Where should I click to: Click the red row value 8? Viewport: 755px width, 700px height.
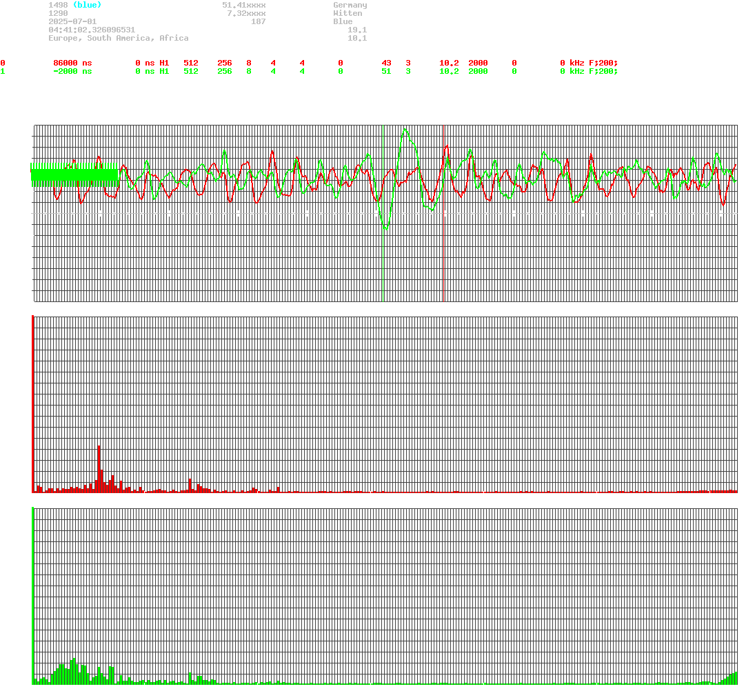click(x=249, y=63)
